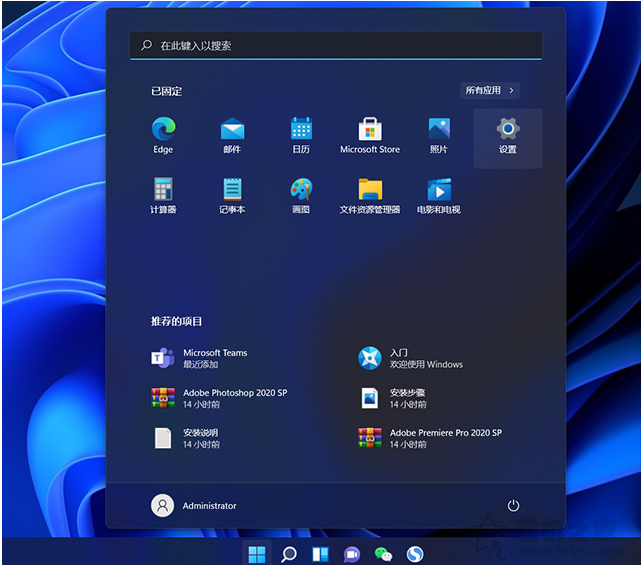Image resolution: width=641 pixels, height=565 pixels.
Task: Click the Administrator user account button
Action: pyautogui.click(x=195, y=506)
